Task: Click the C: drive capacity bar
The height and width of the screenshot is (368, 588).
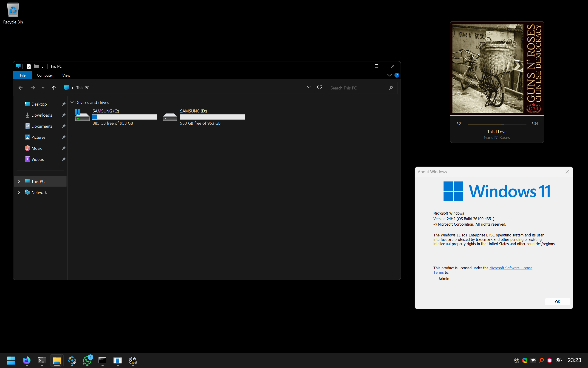Action: click(125, 117)
